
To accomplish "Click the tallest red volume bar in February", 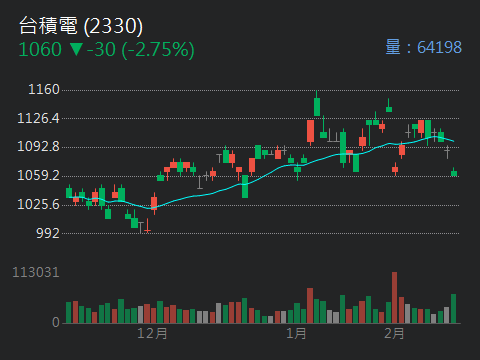I will point(395,297).
